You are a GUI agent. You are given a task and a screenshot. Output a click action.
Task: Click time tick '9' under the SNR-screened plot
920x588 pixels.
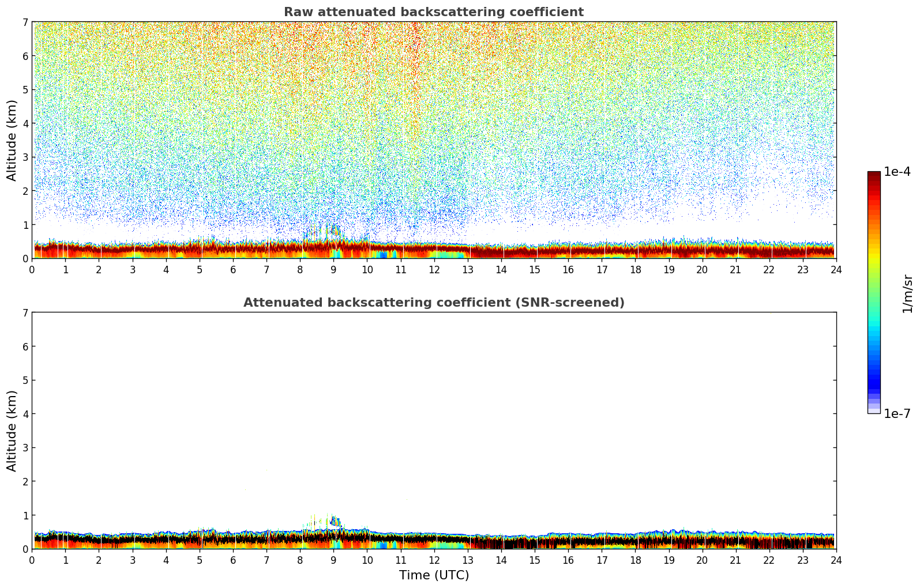point(333,560)
